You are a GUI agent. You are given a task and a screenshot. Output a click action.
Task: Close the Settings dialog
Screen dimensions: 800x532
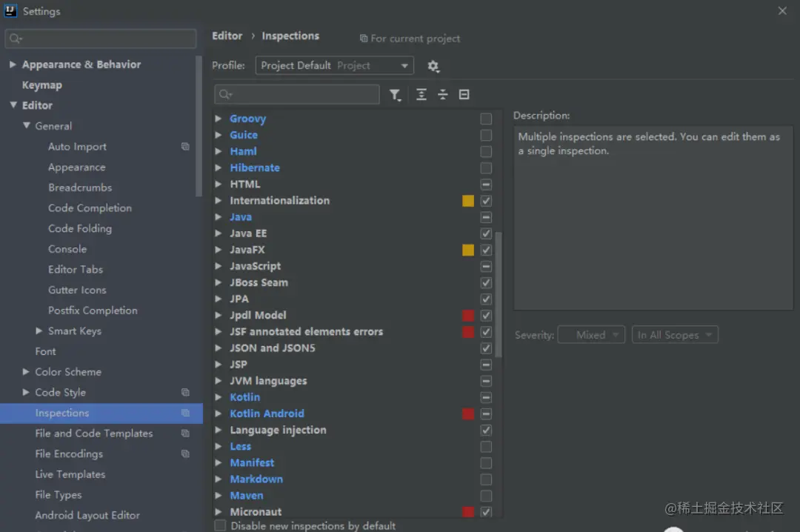coord(782,10)
